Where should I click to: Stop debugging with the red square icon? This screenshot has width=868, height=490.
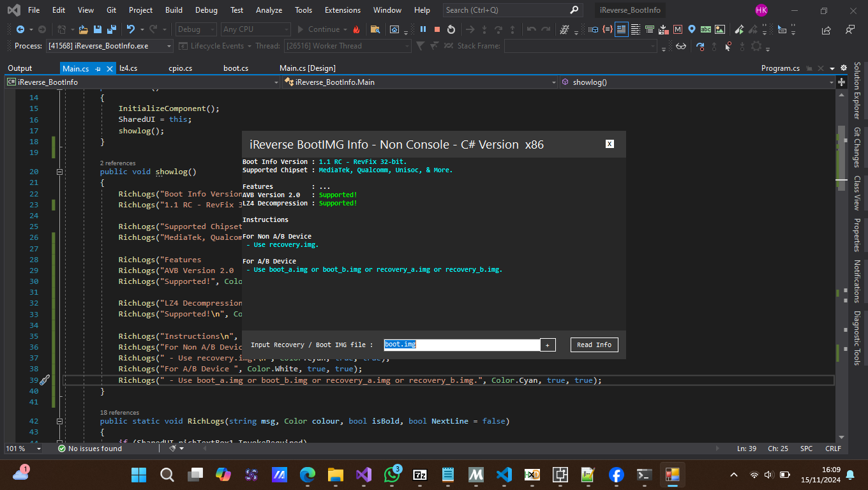click(x=437, y=29)
